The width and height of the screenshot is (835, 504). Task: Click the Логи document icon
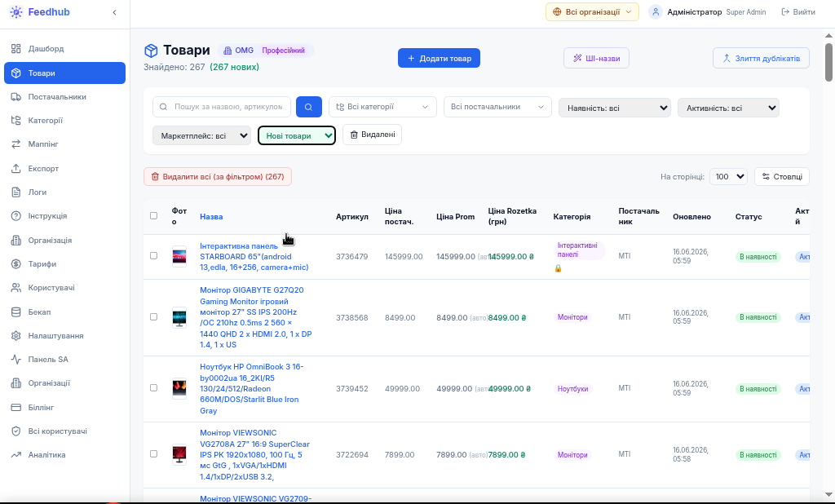tap(16, 192)
